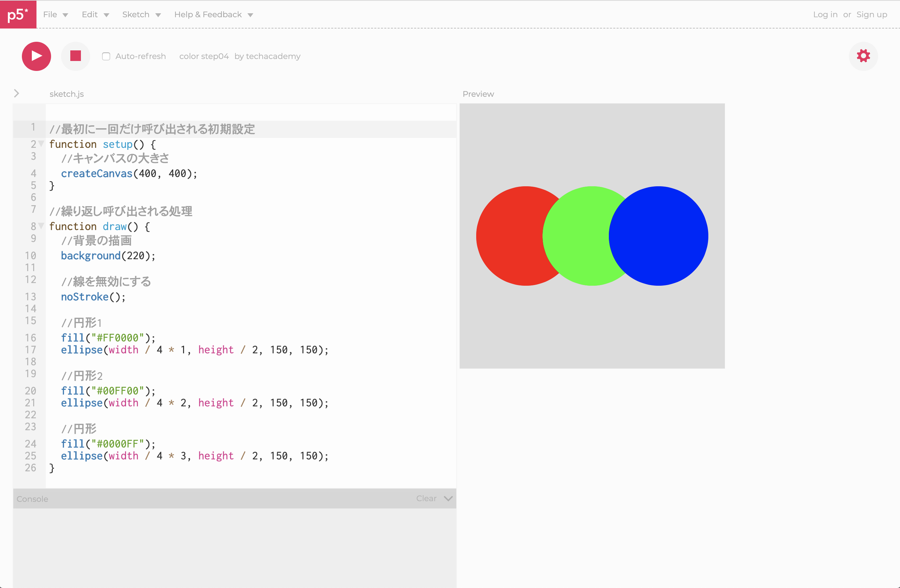Click the Sign up link
The height and width of the screenshot is (588, 900).
pos(871,14)
